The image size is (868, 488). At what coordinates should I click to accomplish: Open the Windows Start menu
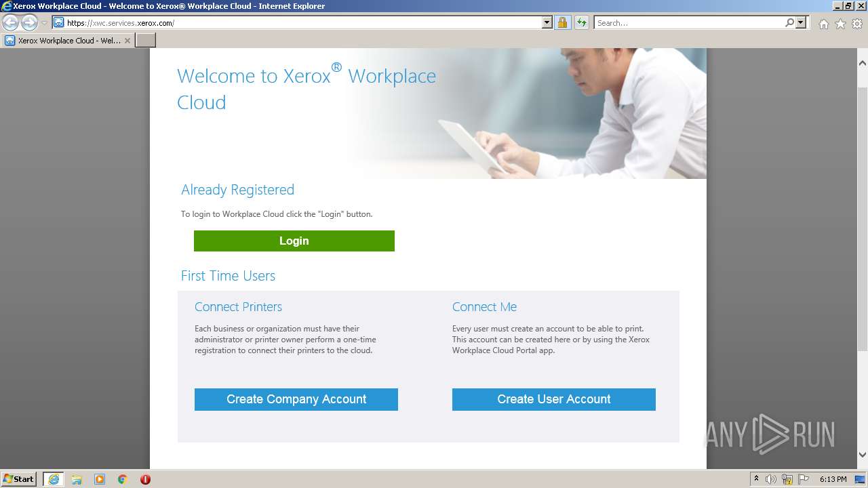pos(19,479)
